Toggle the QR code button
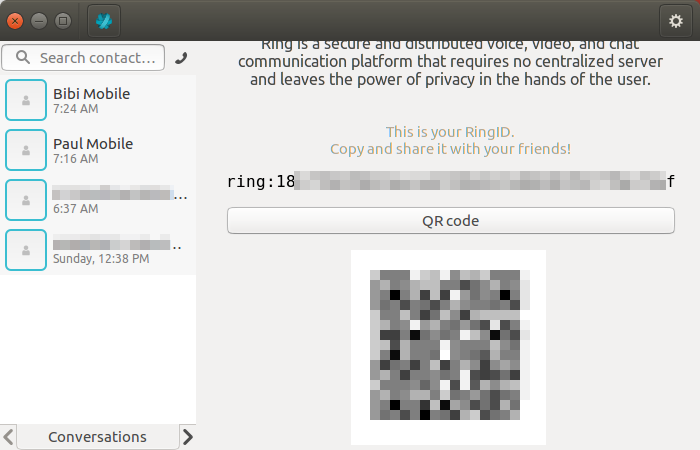The width and height of the screenshot is (700, 450). (450, 221)
